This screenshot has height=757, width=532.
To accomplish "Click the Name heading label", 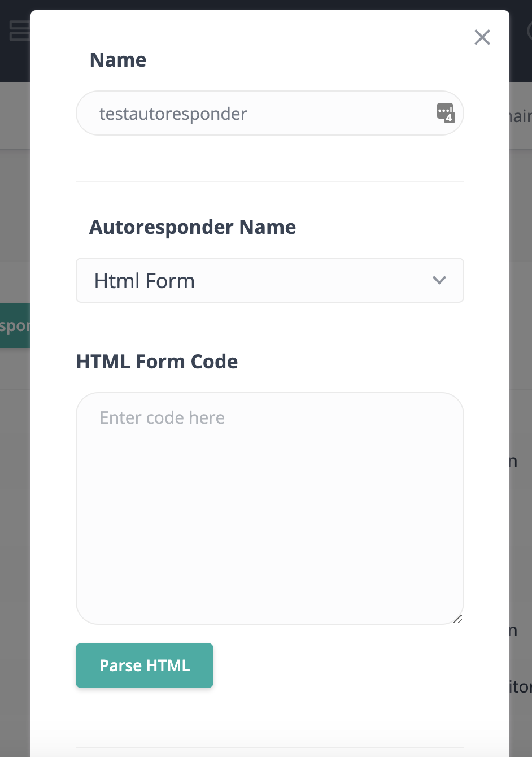I will (117, 59).
